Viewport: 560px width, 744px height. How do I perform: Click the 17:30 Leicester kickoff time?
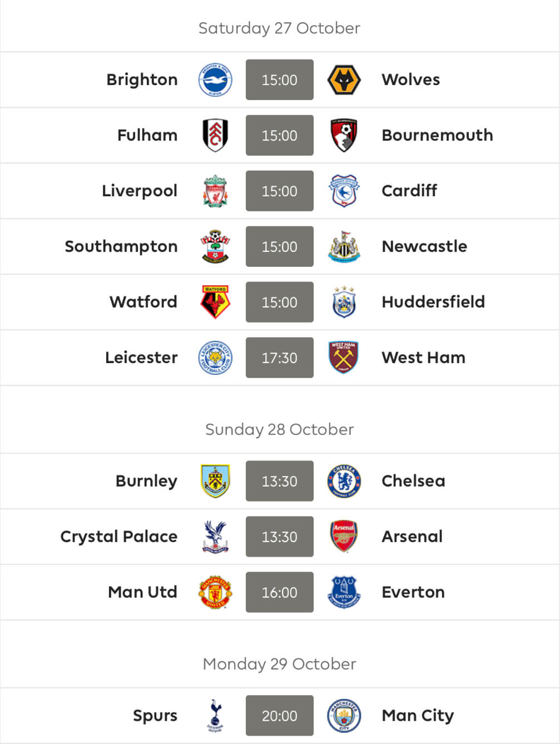280,358
